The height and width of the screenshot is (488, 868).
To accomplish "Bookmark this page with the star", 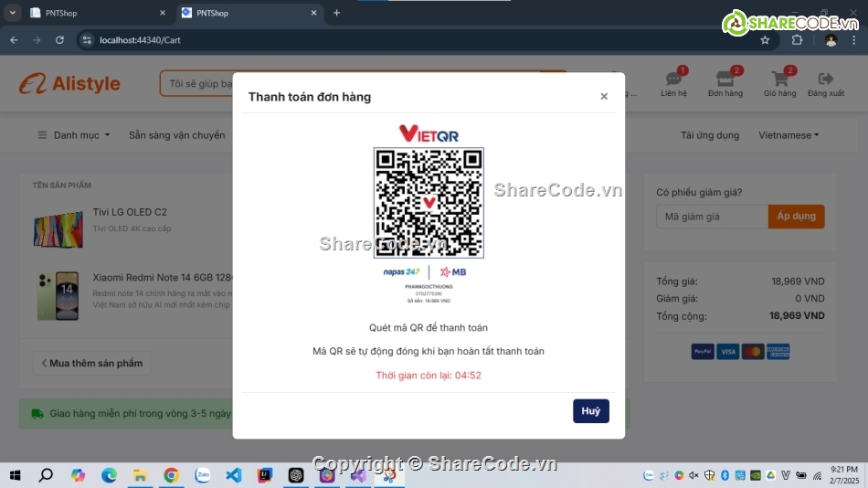I will tap(765, 40).
